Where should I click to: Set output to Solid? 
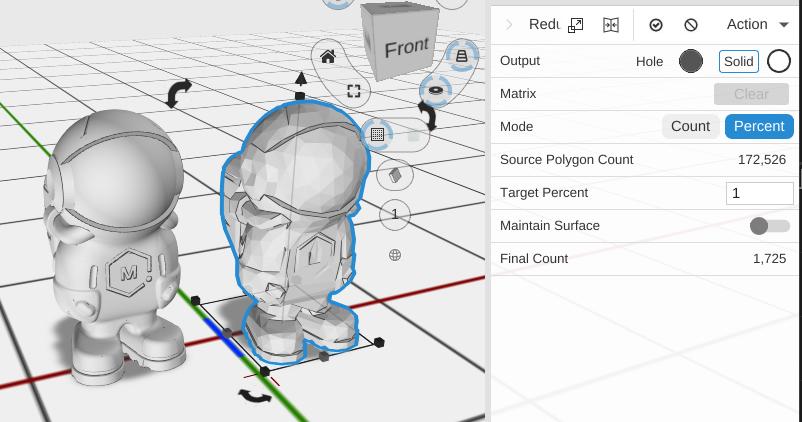click(x=738, y=61)
